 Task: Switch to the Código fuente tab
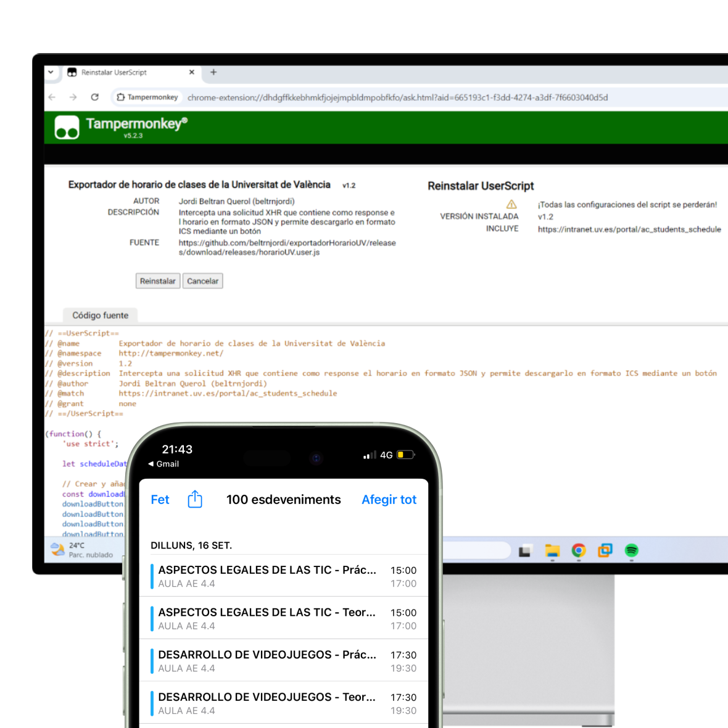pyautogui.click(x=100, y=315)
